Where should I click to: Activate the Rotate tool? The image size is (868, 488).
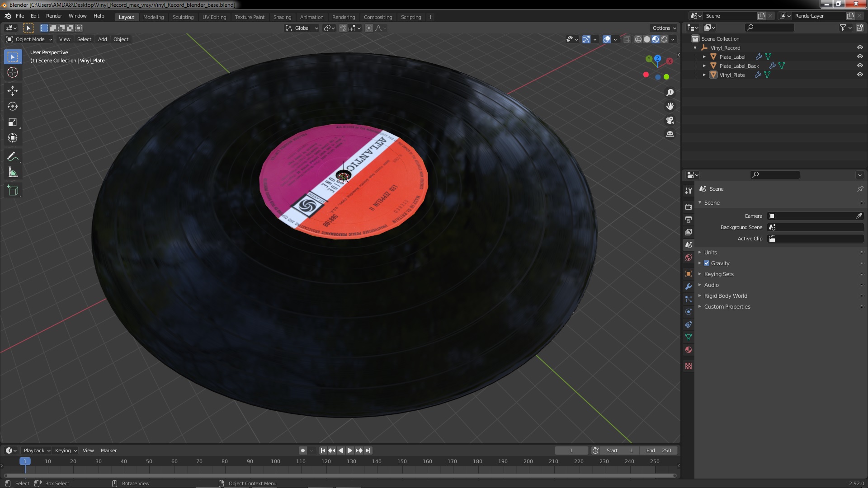[13, 107]
